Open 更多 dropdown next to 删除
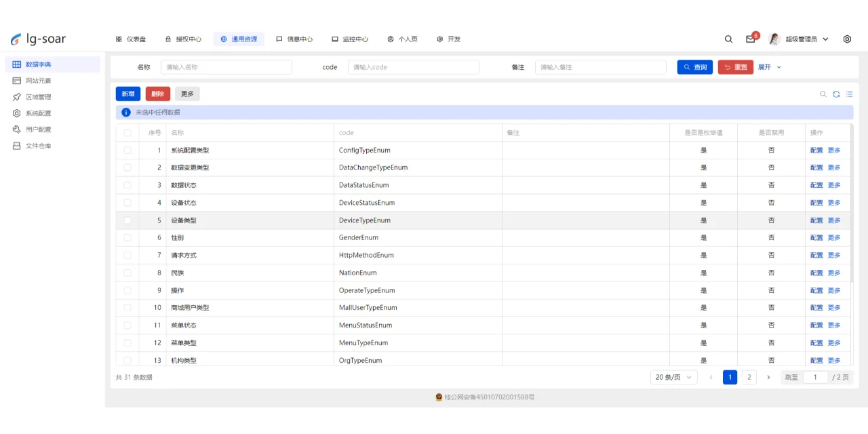This screenshot has height=434, width=868. pos(187,94)
